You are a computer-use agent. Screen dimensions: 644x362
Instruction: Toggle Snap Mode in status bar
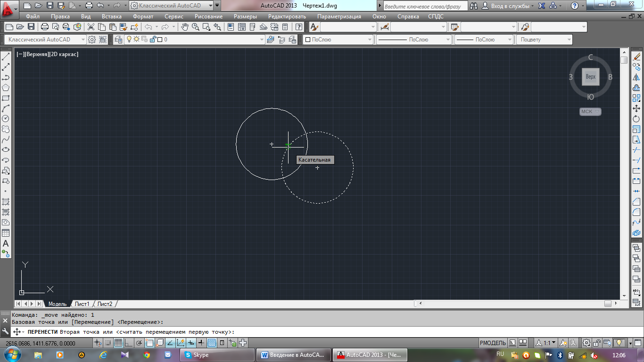pyautogui.click(x=108, y=343)
